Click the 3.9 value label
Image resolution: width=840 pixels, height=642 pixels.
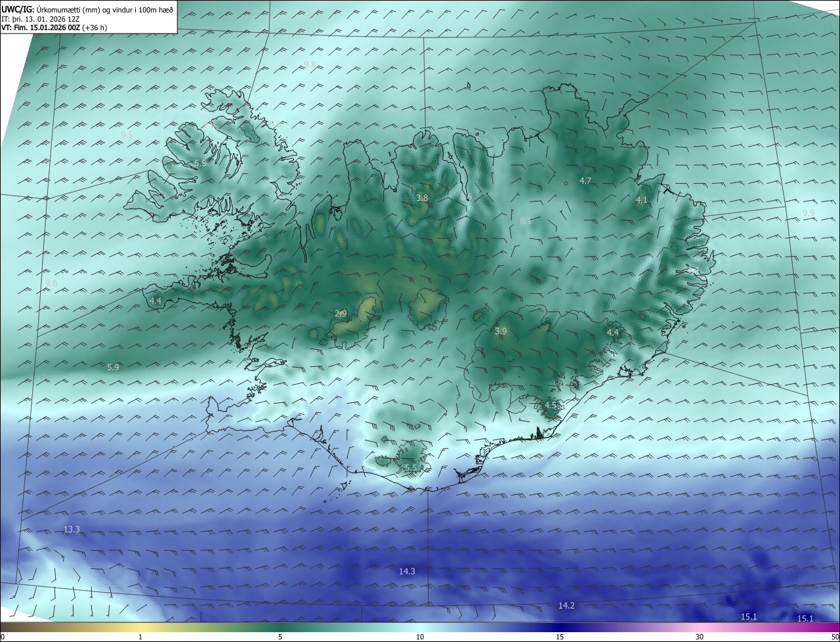[501, 332]
